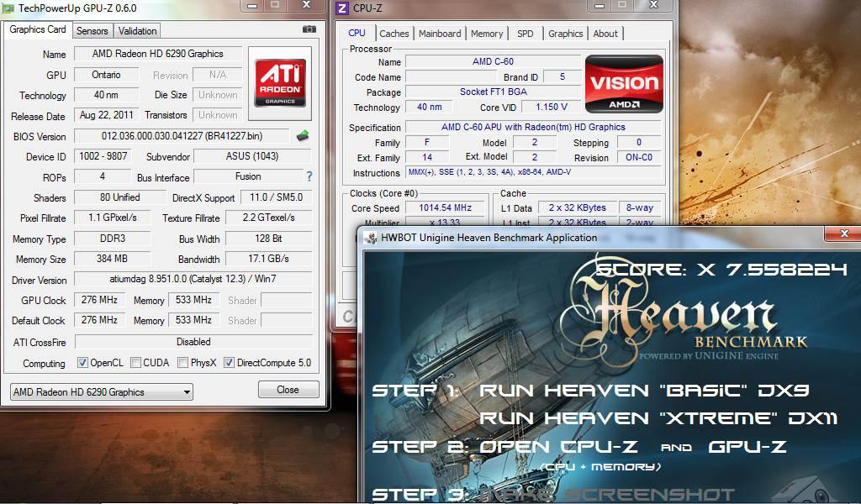Open the SPD tab in CPU-Z

[525, 34]
